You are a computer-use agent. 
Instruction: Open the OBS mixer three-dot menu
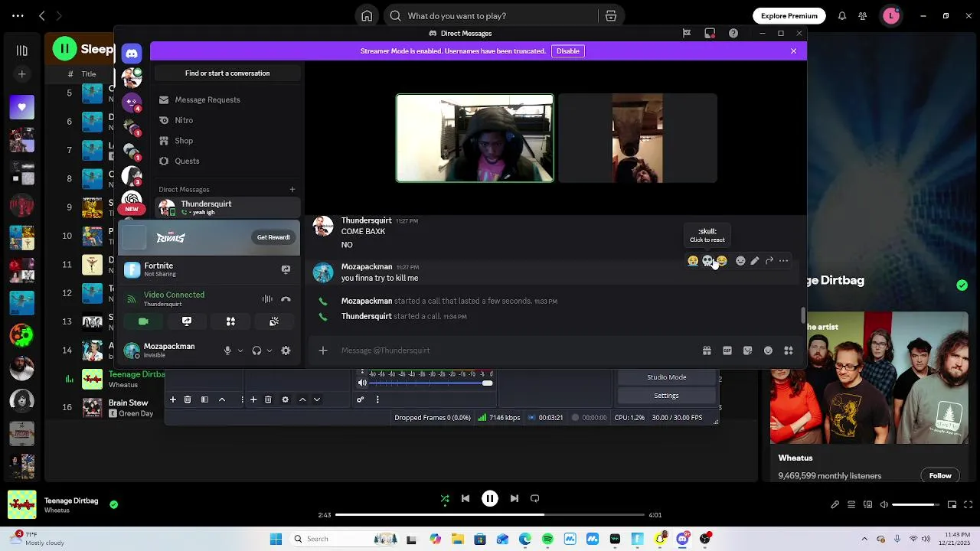pos(377,399)
